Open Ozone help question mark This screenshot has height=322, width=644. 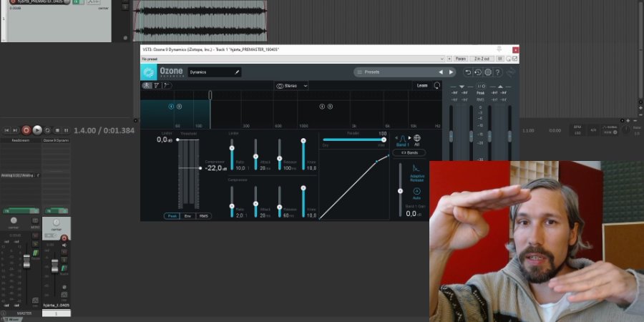point(497,72)
